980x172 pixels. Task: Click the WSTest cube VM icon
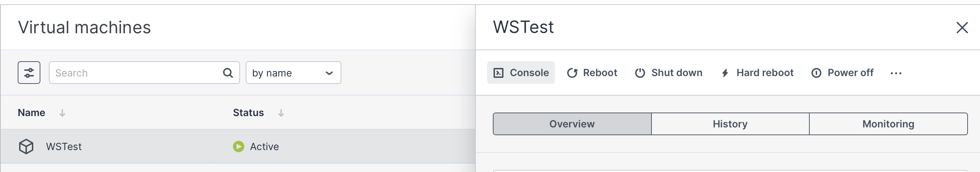click(26, 147)
